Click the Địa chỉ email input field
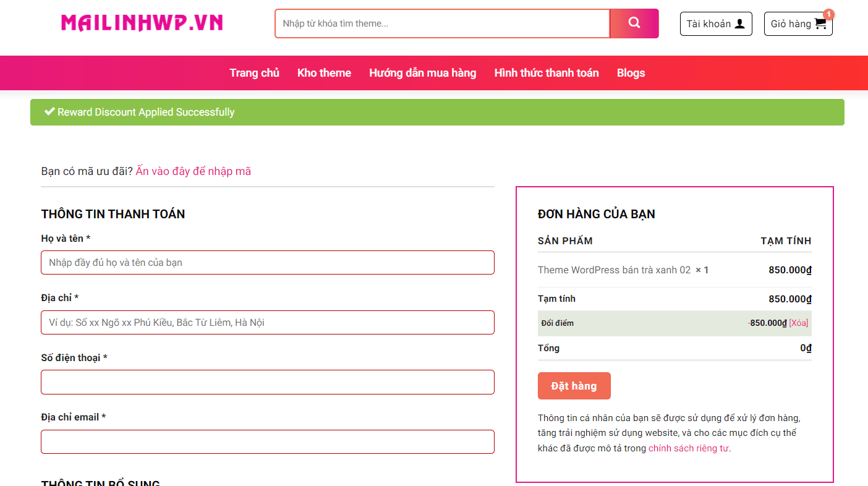The width and height of the screenshot is (868, 486). [267, 442]
